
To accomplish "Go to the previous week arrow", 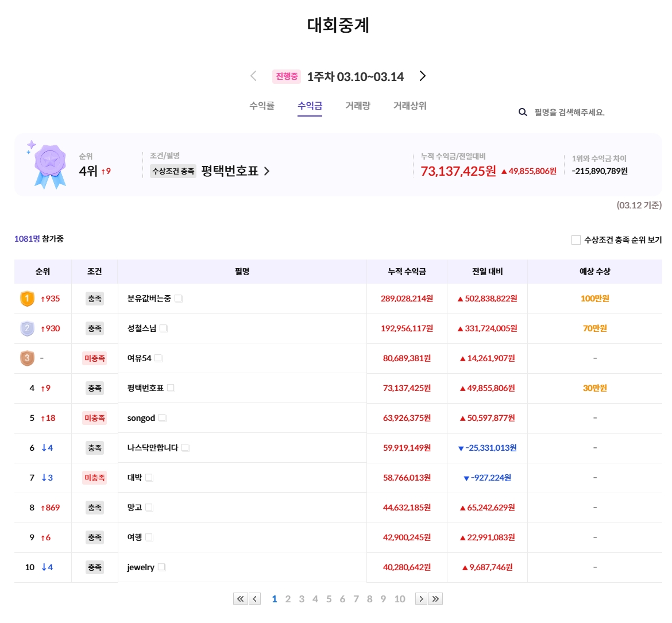I will [x=253, y=76].
